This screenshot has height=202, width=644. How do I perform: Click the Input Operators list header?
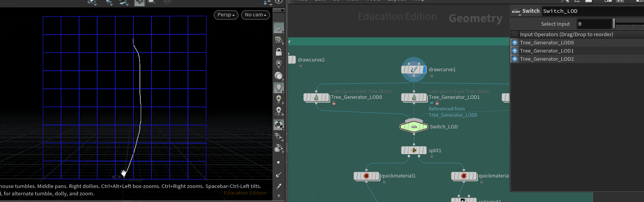tap(581, 35)
